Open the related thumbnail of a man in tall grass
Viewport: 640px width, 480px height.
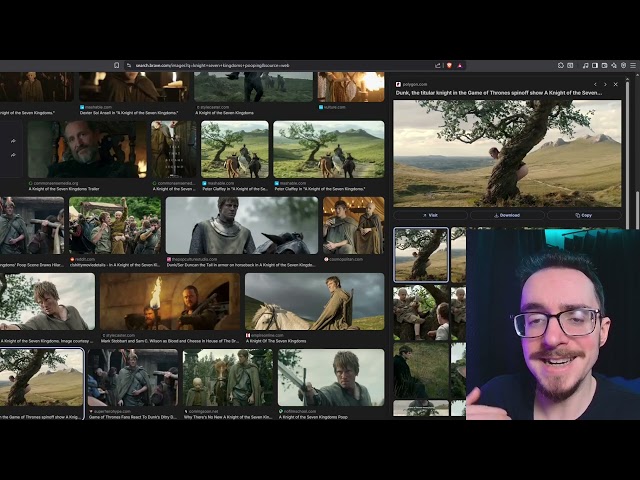coord(421,371)
